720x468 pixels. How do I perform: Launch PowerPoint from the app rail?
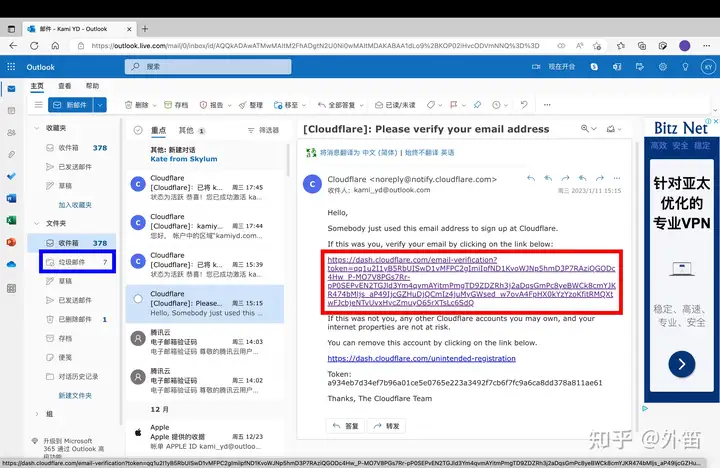(11, 242)
